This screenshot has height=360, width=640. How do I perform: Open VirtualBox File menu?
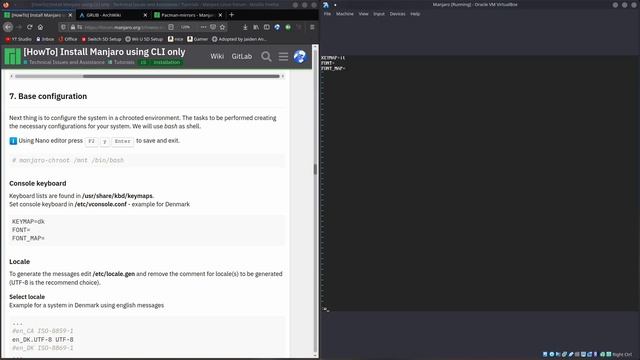point(327,14)
